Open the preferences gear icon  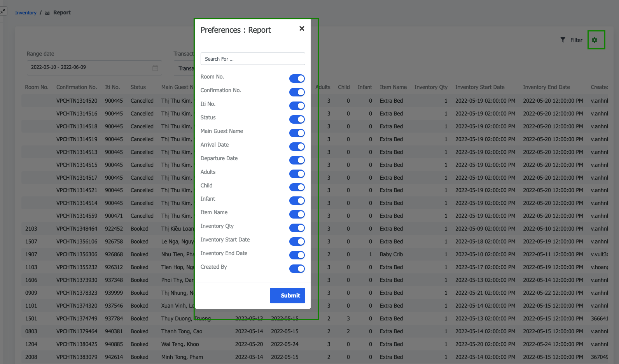click(595, 40)
